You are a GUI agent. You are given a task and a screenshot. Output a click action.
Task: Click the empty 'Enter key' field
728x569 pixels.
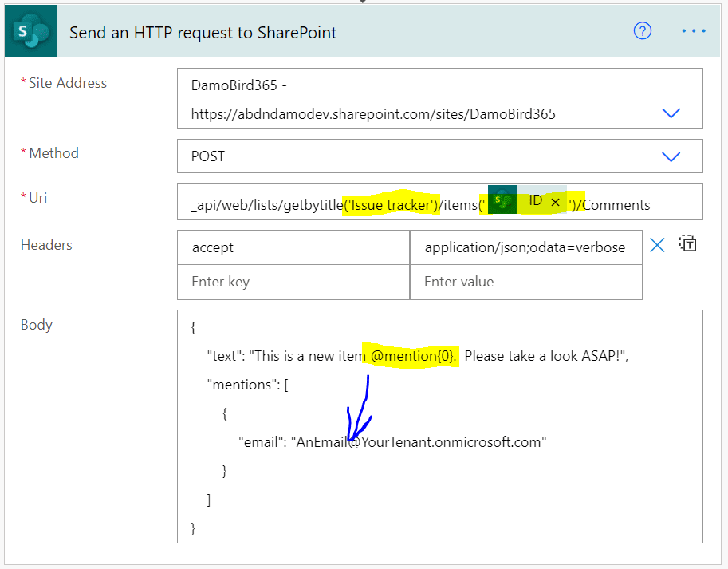(292, 282)
